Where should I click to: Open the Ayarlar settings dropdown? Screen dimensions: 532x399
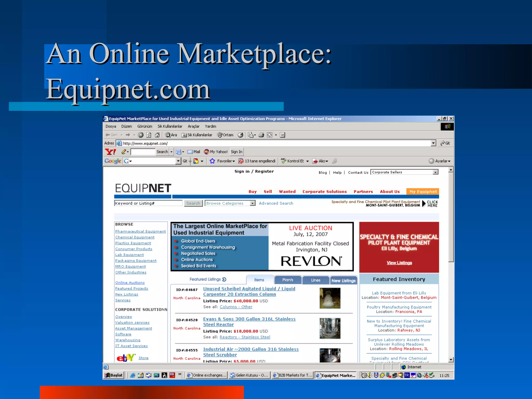coord(440,161)
